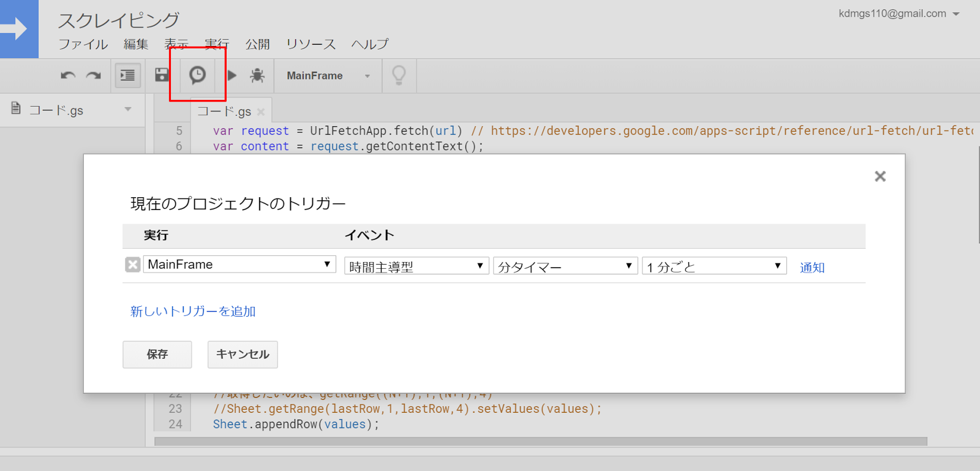Viewport: 980px width, 471px height.
Task: Click the redo arrow icon
Action: point(93,75)
